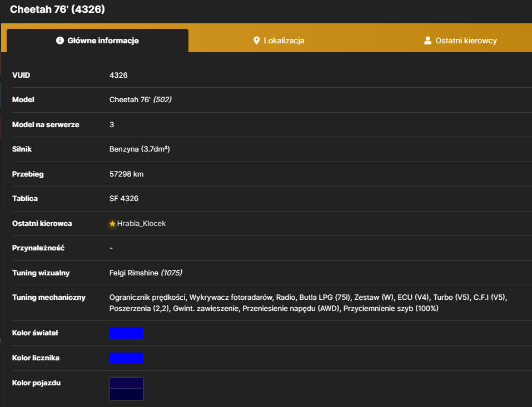Click the Tuning wizualny label

tap(41, 273)
